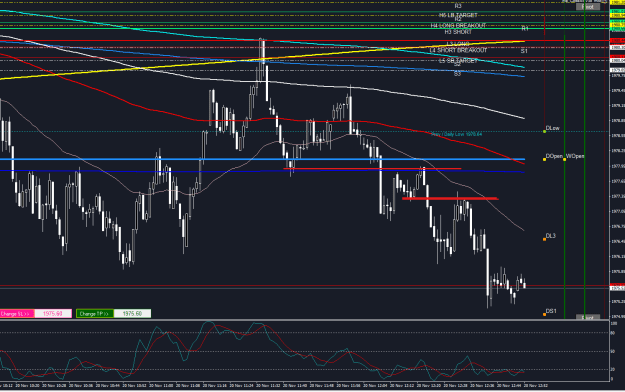Click the WOpen marker label
Viewport: 625px width, 392px height.
click(575, 156)
